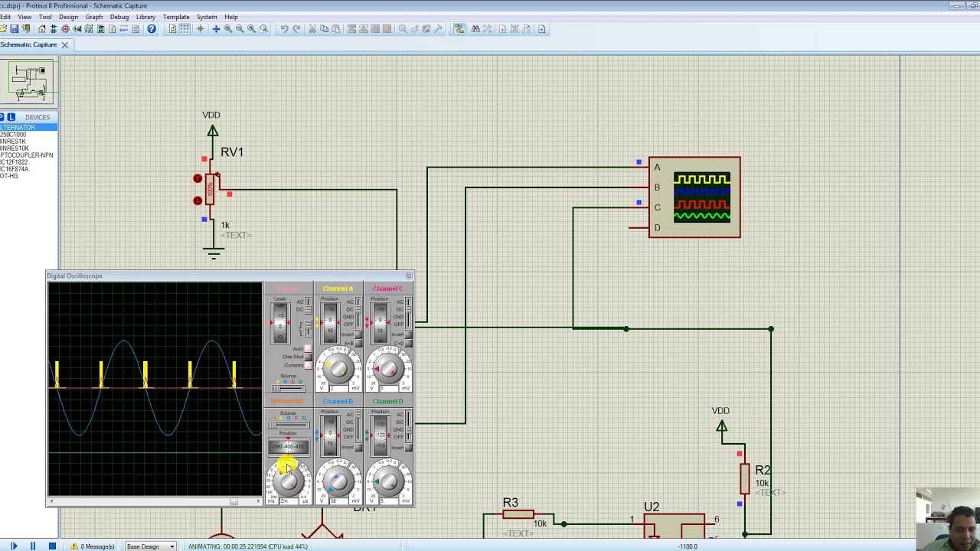
Task: Click the schematic overview thumbnail
Action: tap(29, 83)
